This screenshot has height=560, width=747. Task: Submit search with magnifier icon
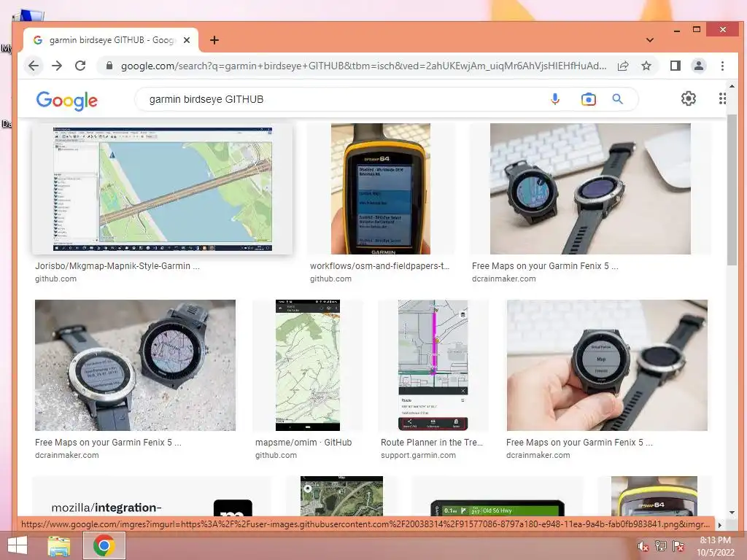[617, 99]
